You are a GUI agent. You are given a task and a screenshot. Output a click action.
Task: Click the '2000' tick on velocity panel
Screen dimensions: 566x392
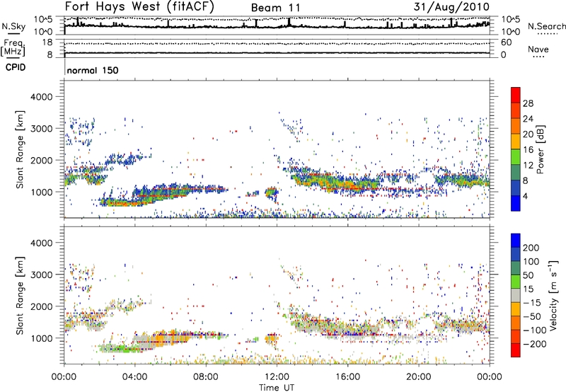pyautogui.click(x=41, y=306)
